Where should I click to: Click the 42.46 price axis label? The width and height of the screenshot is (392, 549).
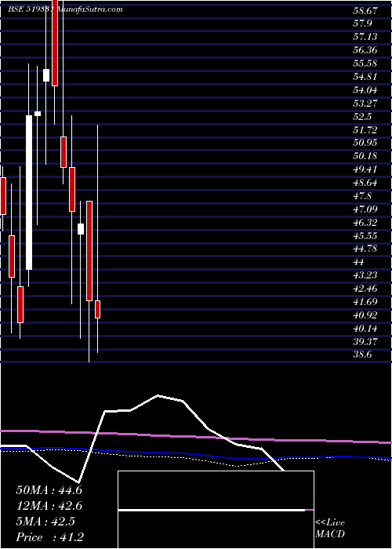(x=365, y=289)
